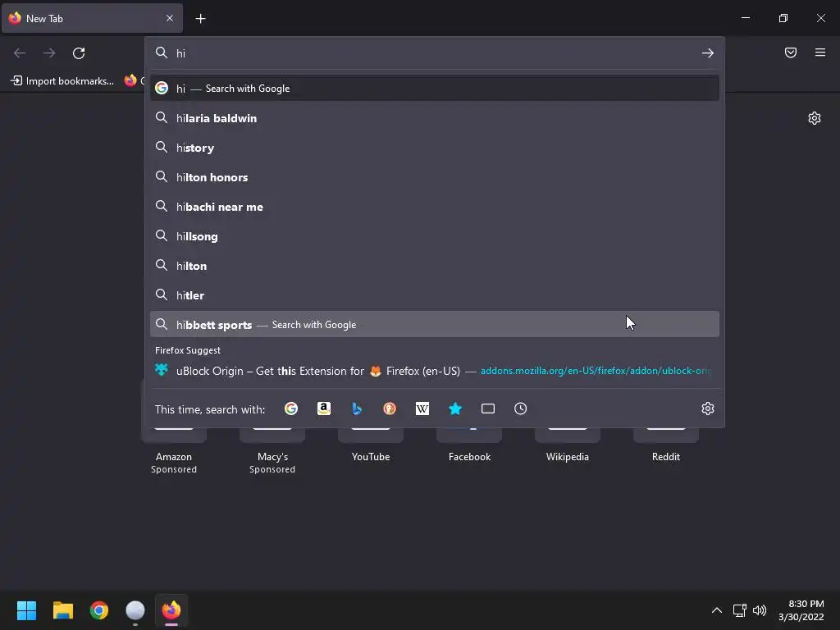Choose 'hibachi near me' suggestion
The width and height of the screenshot is (840, 630).
point(434,206)
